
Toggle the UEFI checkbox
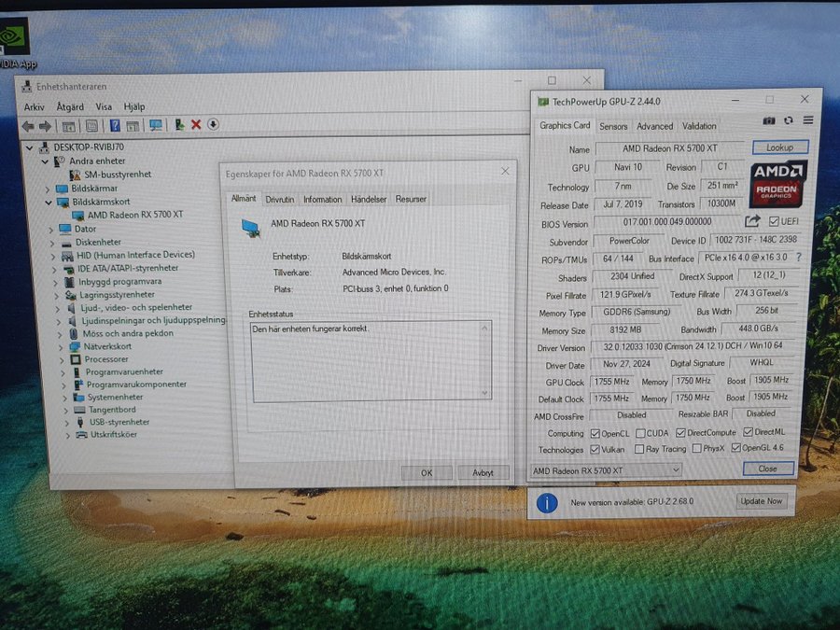[x=774, y=221]
